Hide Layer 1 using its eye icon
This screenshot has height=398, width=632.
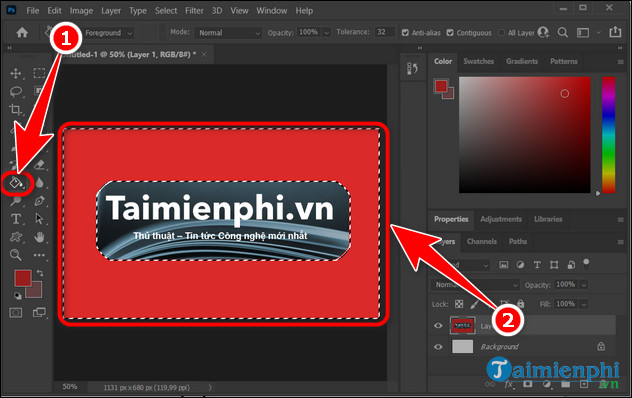point(438,325)
